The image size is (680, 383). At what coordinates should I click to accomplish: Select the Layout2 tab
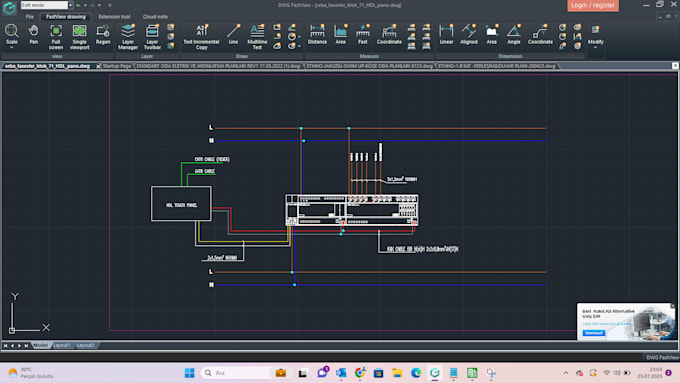pyautogui.click(x=85, y=345)
